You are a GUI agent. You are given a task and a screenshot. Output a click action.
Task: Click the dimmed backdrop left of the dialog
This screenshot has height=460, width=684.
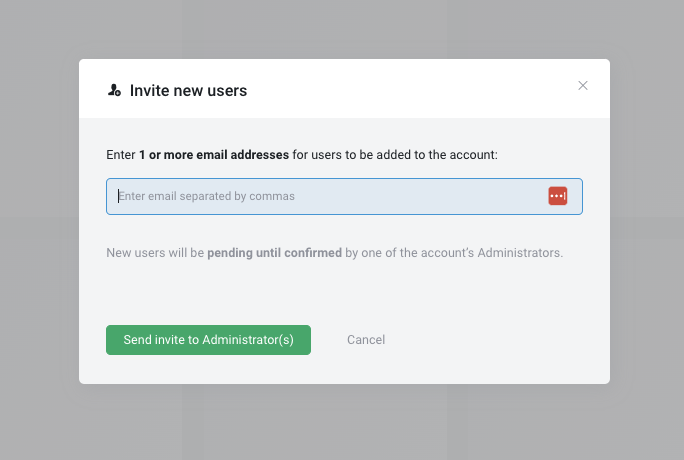point(40,230)
